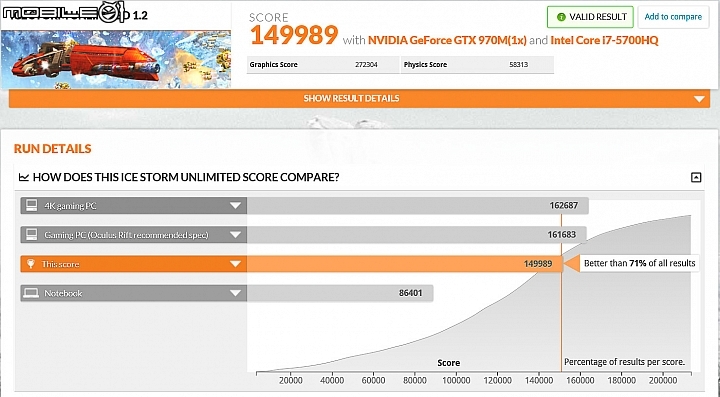Click the Physics Score value 58313
This screenshot has height=397, width=720.
pos(518,65)
